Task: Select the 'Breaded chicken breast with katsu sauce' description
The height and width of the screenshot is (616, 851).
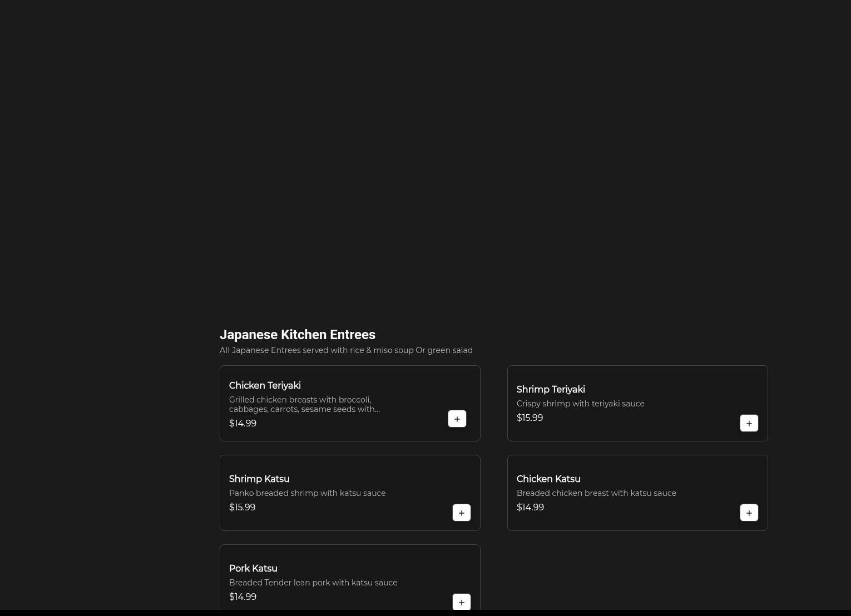Action: tap(596, 493)
